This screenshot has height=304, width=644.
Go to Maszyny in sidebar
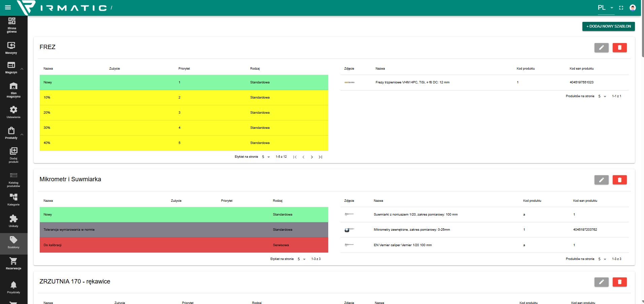pyautogui.click(x=11, y=48)
